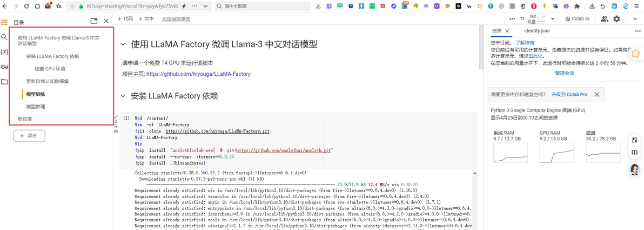Switch to the identity.json tab
Image resolution: width=644 pixels, height=230 pixels.
[537, 31]
